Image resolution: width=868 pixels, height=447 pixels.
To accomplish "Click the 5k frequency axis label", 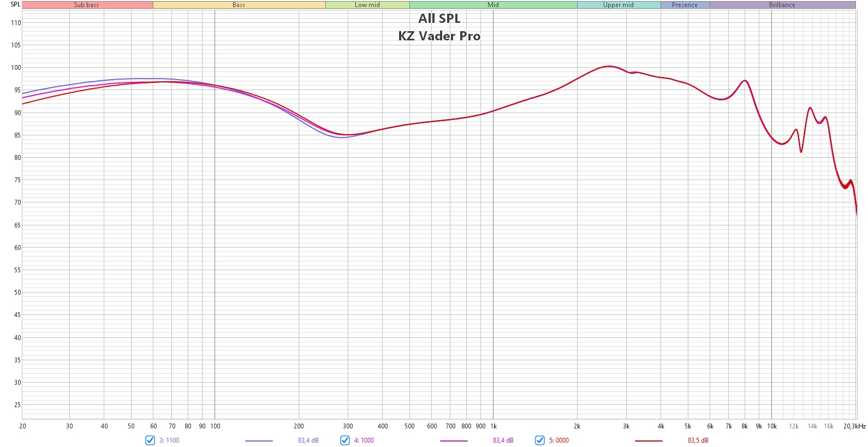I will point(688,426).
